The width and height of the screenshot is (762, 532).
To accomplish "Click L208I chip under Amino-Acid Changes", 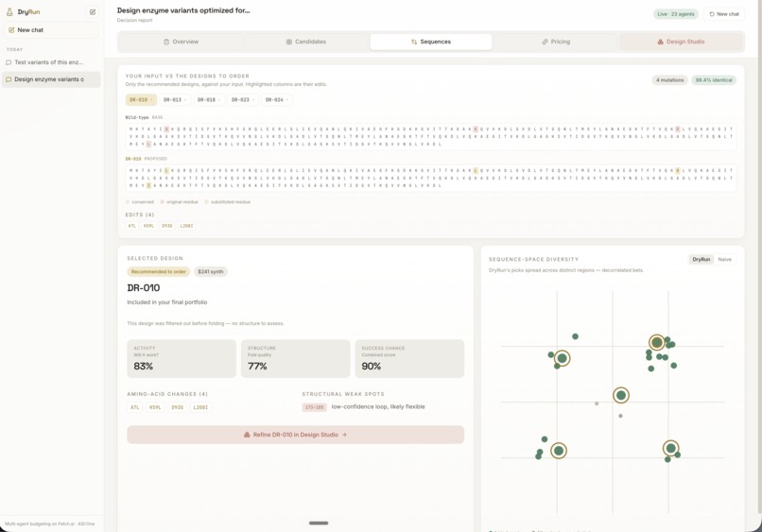I will pyautogui.click(x=200, y=407).
